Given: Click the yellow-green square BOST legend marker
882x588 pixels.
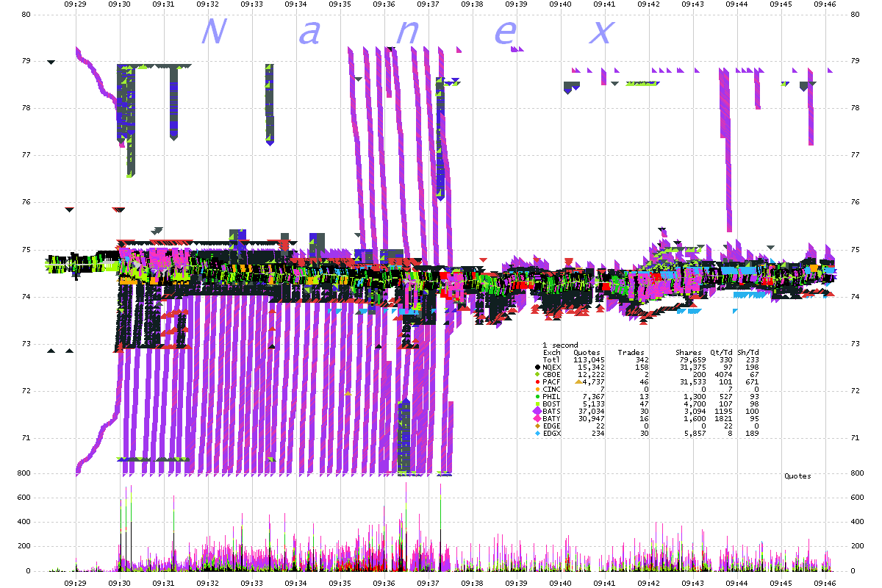Looking at the screenshot, I should (537, 404).
